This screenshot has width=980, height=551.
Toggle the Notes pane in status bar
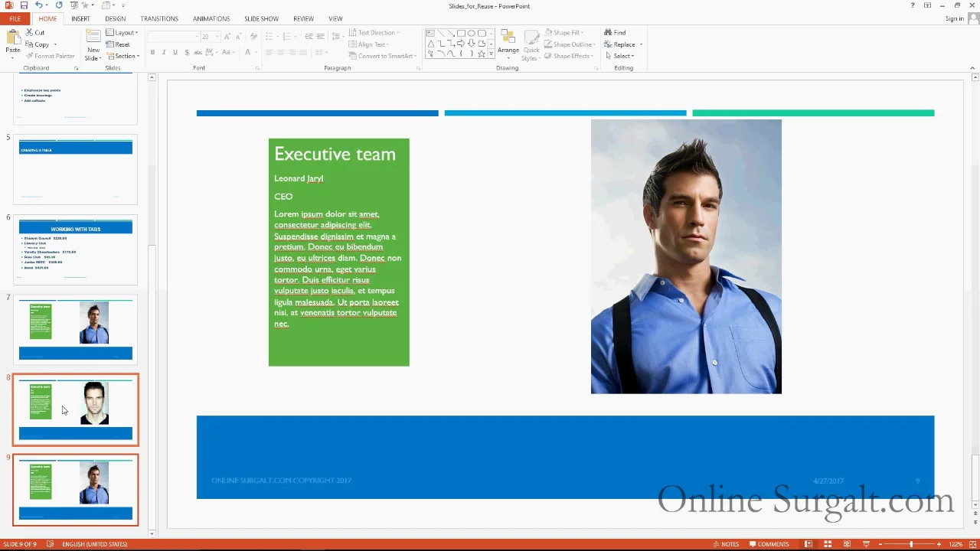(x=726, y=544)
